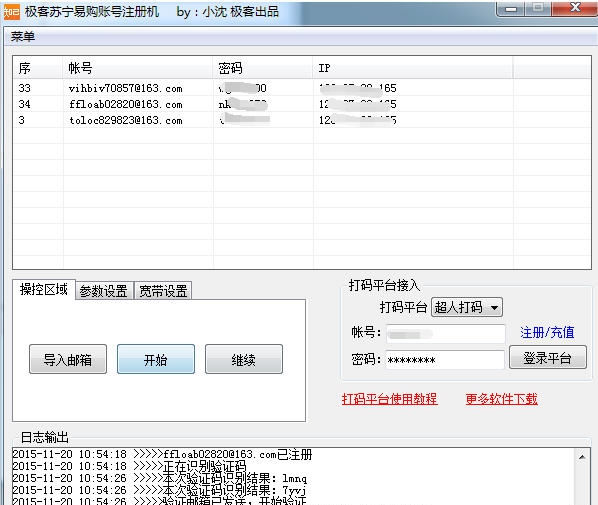Select the row ffloab02820@163.com

(302, 104)
